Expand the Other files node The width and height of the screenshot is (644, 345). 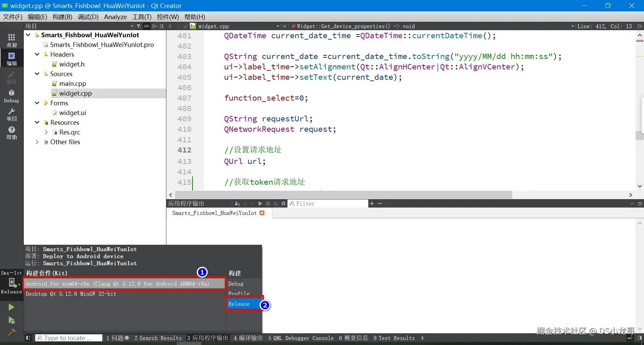tap(37, 142)
